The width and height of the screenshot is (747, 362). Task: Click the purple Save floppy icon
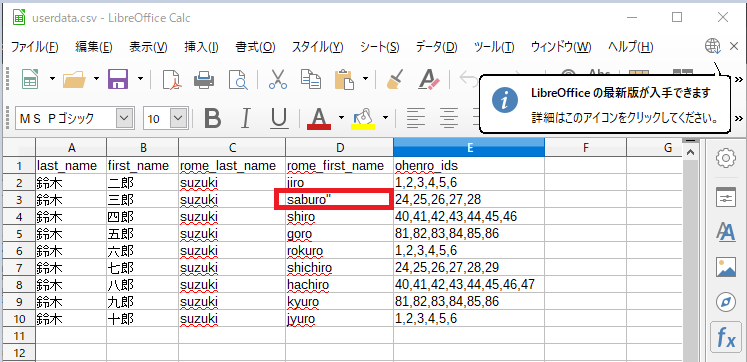pos(118,80)
